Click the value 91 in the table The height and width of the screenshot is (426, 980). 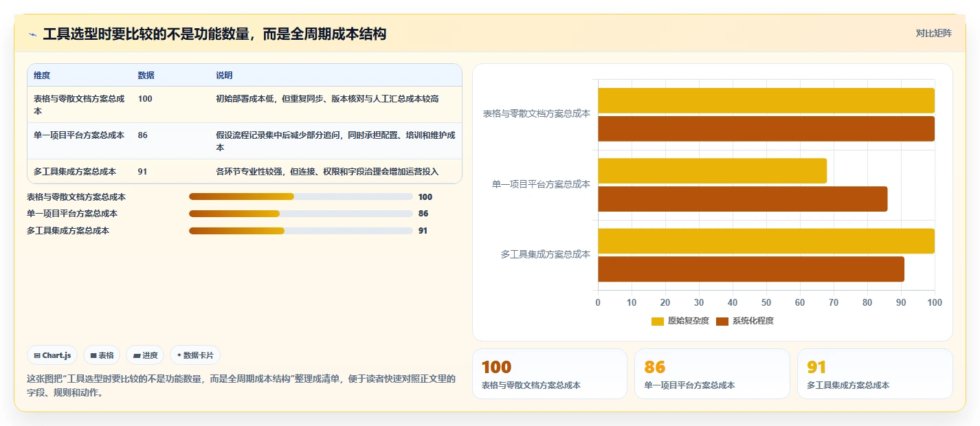tap(142, 172)
